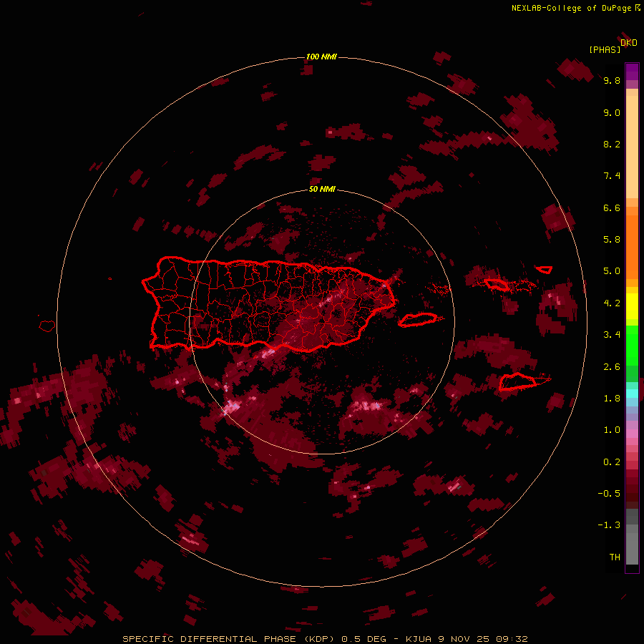Screen dimensions: 644x644
Task: Click the -0.5 scale value
Action: point(609,493)
